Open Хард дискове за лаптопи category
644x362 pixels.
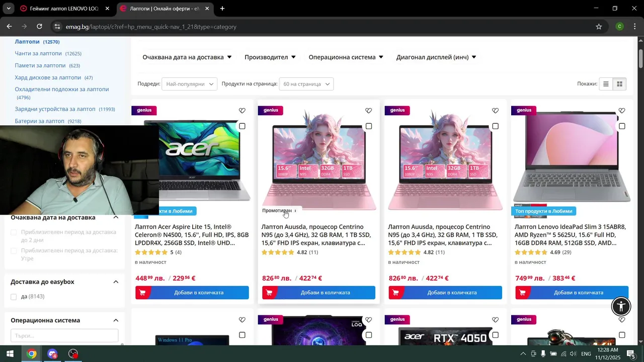[x=48, y=78]
